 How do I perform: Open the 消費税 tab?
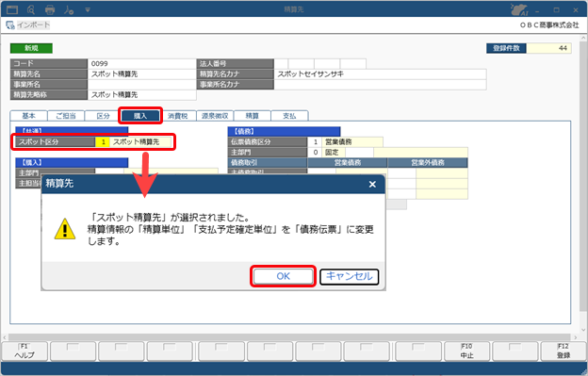click(x=177, y=116)
